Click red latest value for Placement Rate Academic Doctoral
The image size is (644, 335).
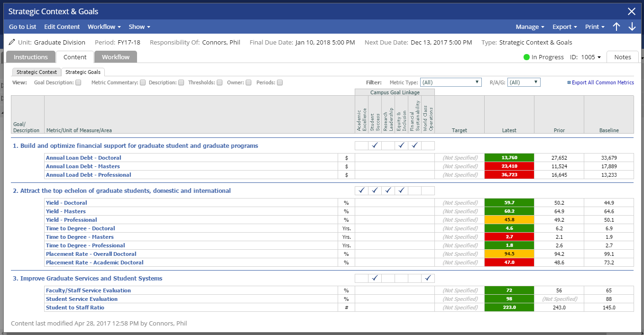pos(509,263)
